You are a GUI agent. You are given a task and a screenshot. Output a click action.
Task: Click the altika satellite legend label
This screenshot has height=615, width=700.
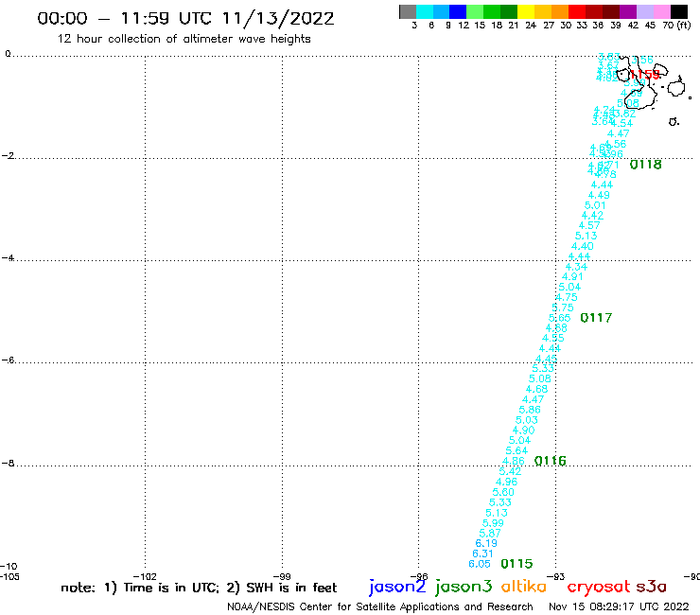pos(524,587)
